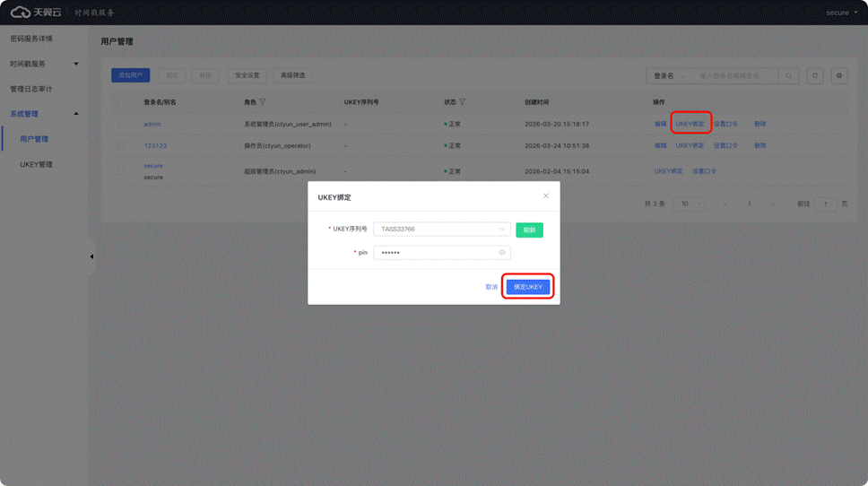Select page 1 in the pagination
Image resolution: width=868 pixels, height=486 pixels.
click(749, 204)
